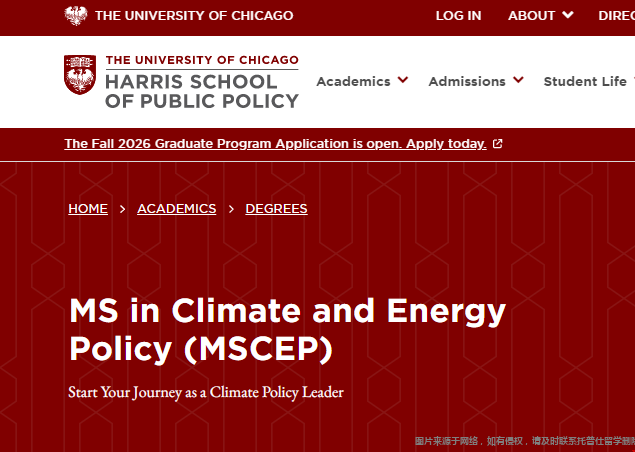Expand the Admissions menu chevron
Screen dimensions: 635x452
pos(518,81)
